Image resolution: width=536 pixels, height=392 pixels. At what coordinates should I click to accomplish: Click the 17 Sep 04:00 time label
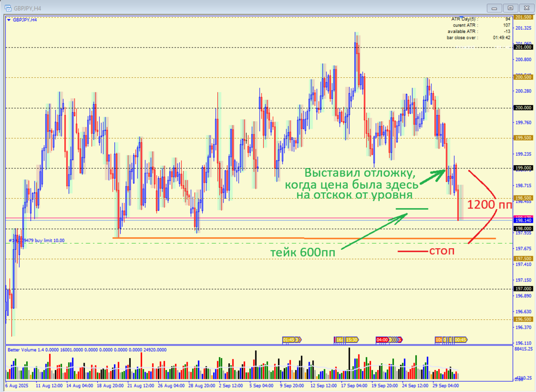click(354, 386)
